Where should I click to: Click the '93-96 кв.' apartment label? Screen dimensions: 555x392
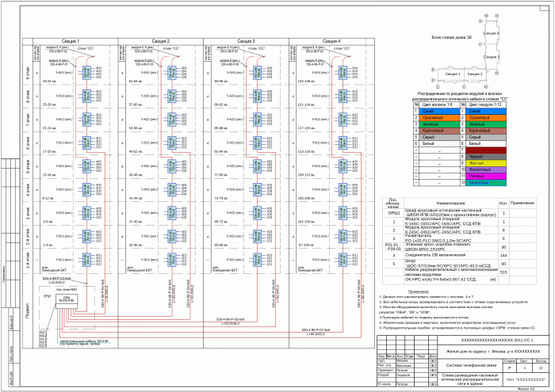220,82
